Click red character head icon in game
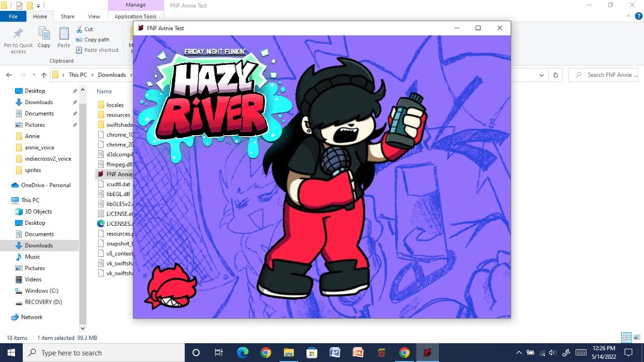The width and height of the screenshot is (644, 362). click(x=170, y=286)
